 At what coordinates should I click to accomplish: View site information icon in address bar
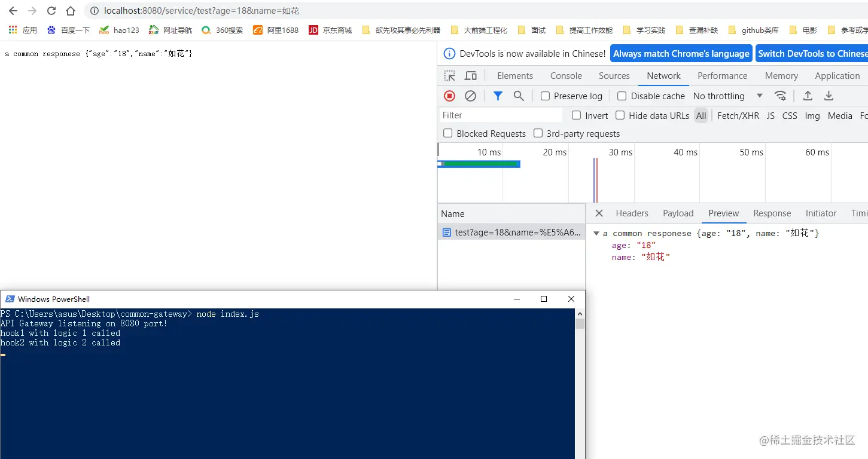[x=94, y=11]
